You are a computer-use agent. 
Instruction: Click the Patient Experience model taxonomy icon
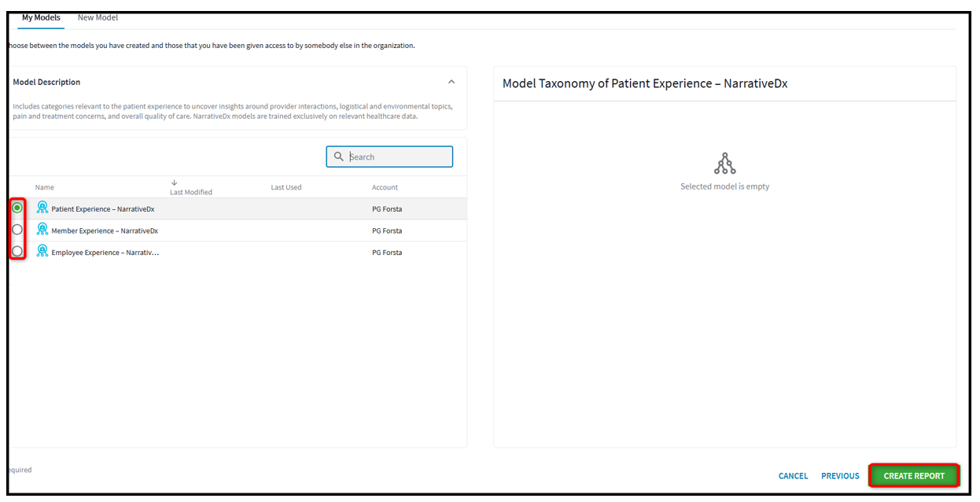click(x=42, y=208)
